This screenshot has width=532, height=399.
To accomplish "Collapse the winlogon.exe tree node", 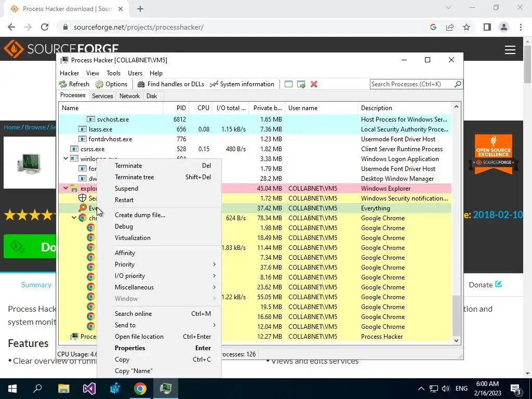I will click(x=66, y=158).
